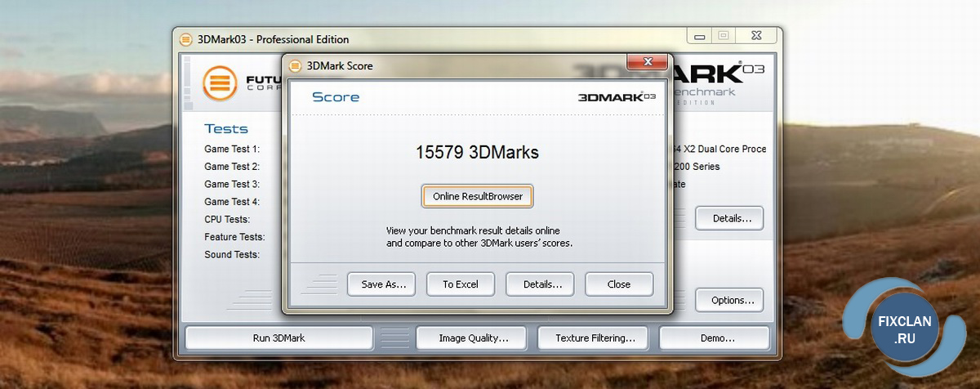Screen dimensions: 980x389
Task: Click the Game Test 4 label
Action: click(x=232, y=202)
